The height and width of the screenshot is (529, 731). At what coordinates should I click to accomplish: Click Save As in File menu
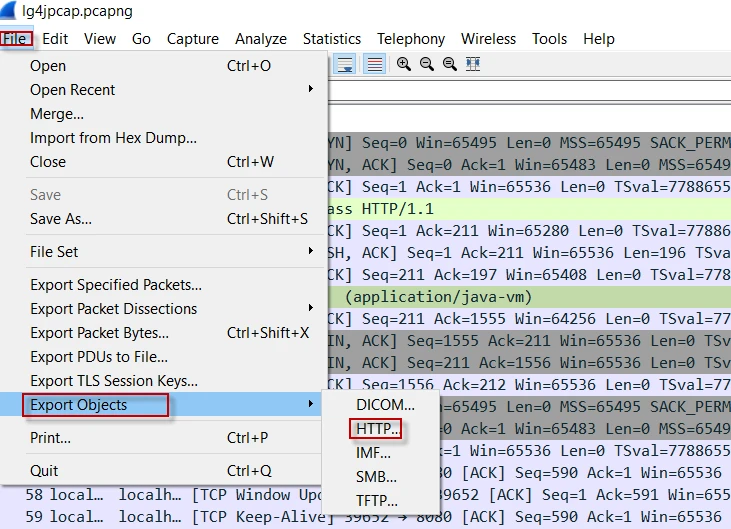click(x=61, y=219)
